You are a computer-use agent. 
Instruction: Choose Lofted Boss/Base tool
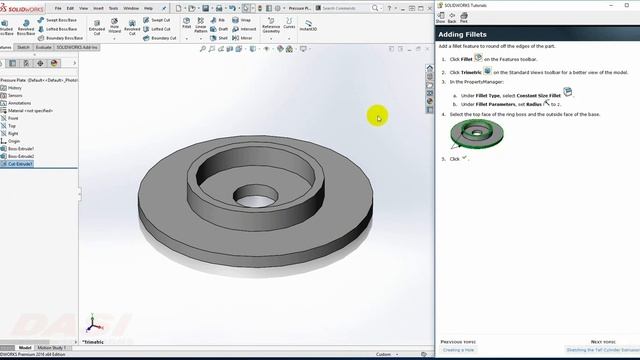[57, 29]
